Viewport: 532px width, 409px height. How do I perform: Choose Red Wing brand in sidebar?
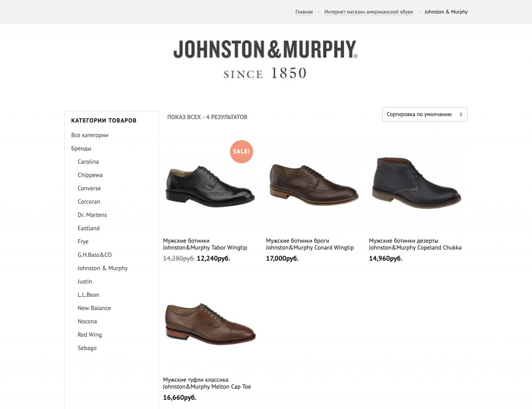pyautogui.click(x=89, y=335)
